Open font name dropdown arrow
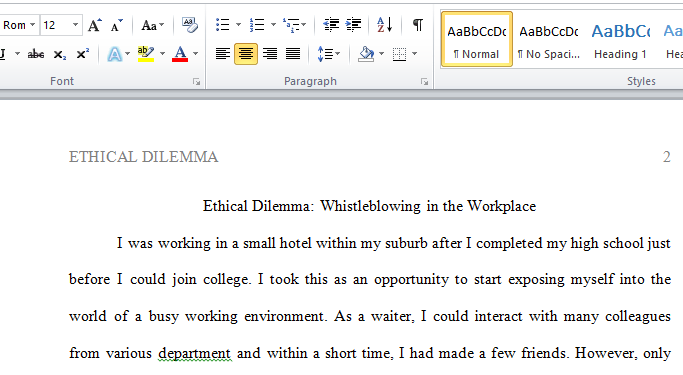 tap(32, 25)
